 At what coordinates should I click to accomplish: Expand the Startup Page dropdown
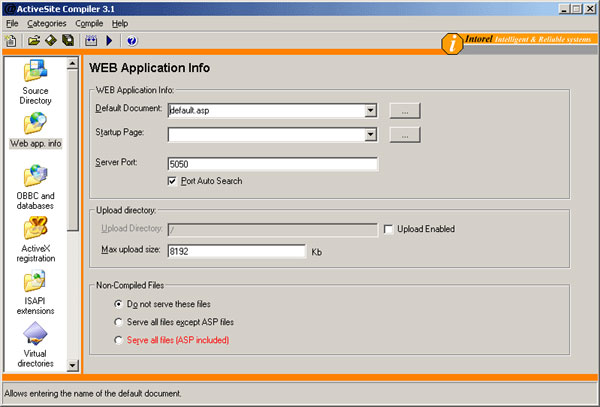tap(370, 135)
